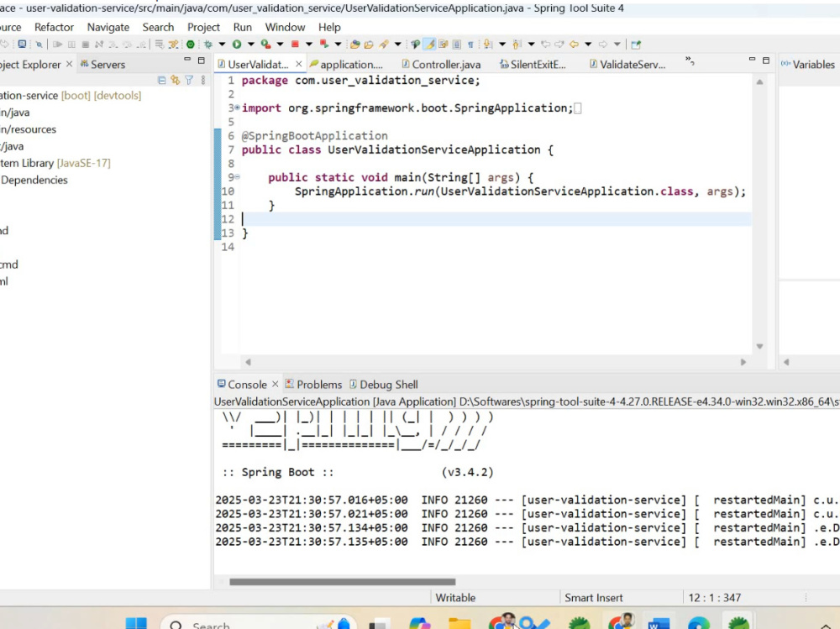
Task: Open the Problems view tab
Action: 313,384
